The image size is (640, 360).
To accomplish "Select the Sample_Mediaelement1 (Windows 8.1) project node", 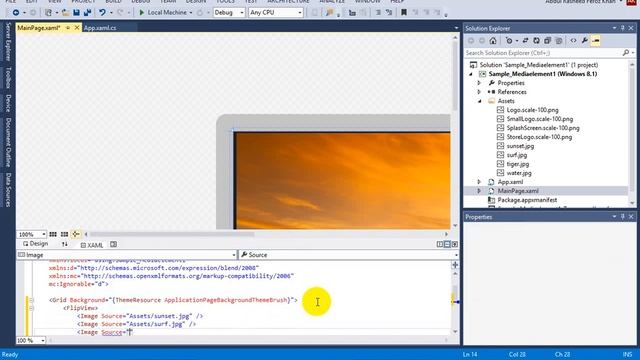I will click(543, 74).
